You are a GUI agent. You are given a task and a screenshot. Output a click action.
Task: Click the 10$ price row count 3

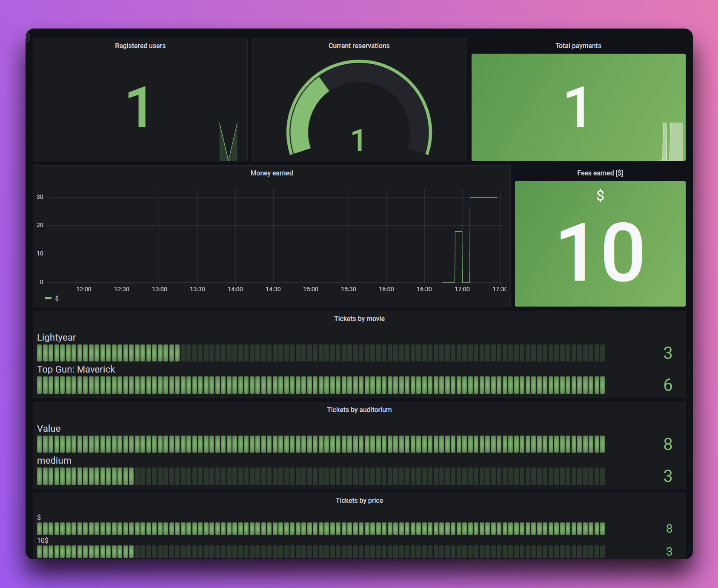coord(669,551)
